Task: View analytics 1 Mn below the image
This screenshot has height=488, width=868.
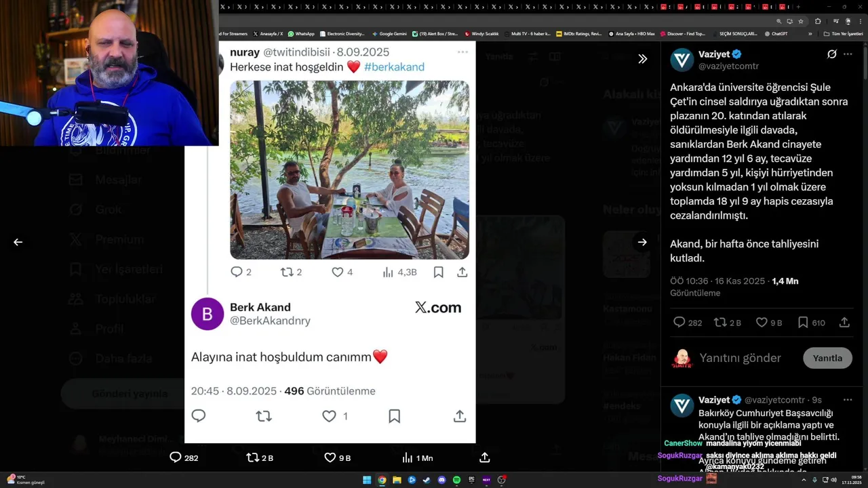Action: click(417, 458)
